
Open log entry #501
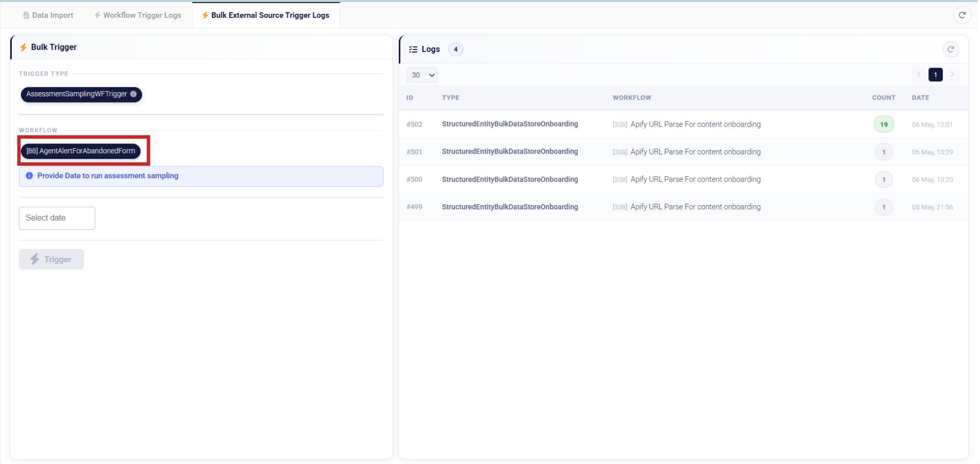tap(683, 152)
